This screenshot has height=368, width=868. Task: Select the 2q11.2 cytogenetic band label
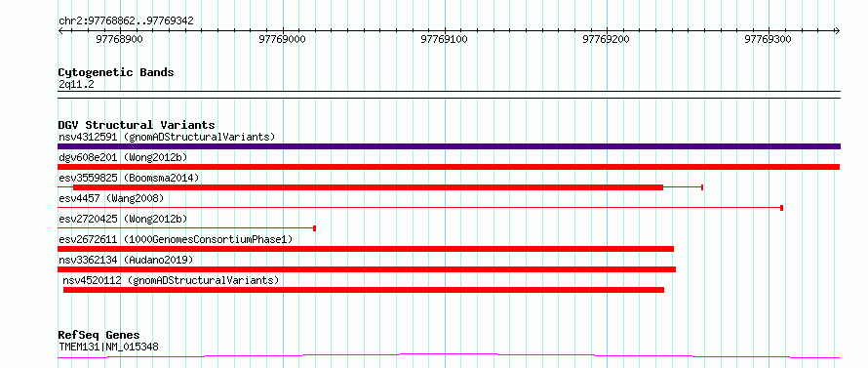(76, 84)
